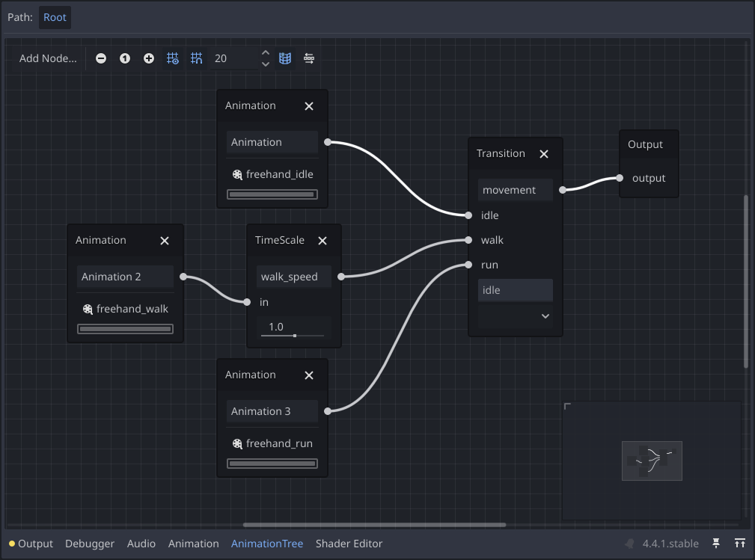Click the Transition walk input port
The width and height of the screenshot is (755, 560).
point(468,240)
